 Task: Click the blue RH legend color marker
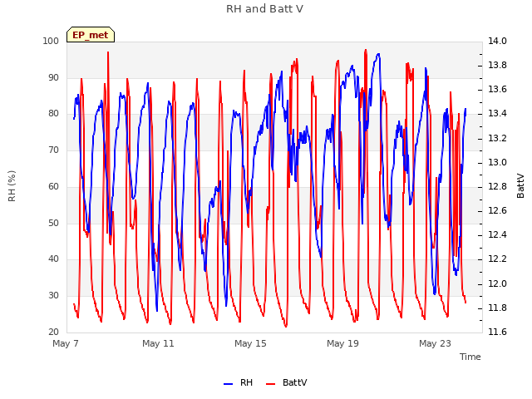(x=229, y=384)
